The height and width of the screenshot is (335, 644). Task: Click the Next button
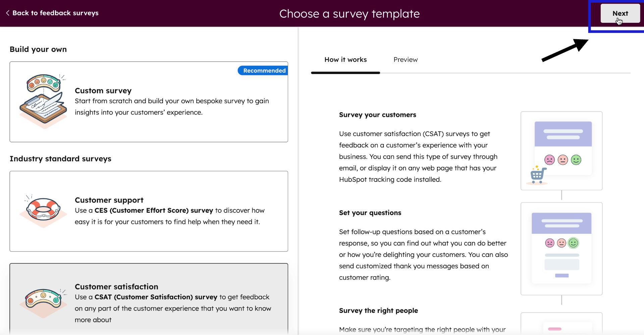click(x=620, y=13)
